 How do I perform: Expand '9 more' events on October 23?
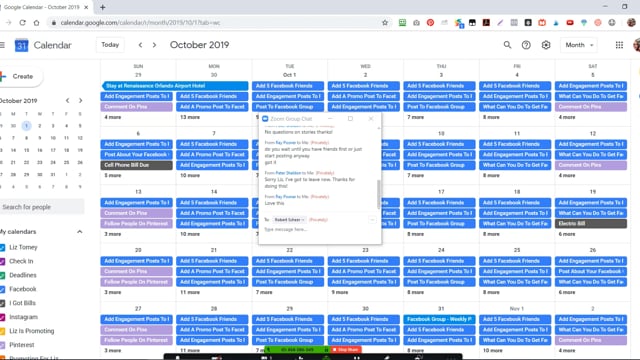pyautogui.click(x=340, y=292)
